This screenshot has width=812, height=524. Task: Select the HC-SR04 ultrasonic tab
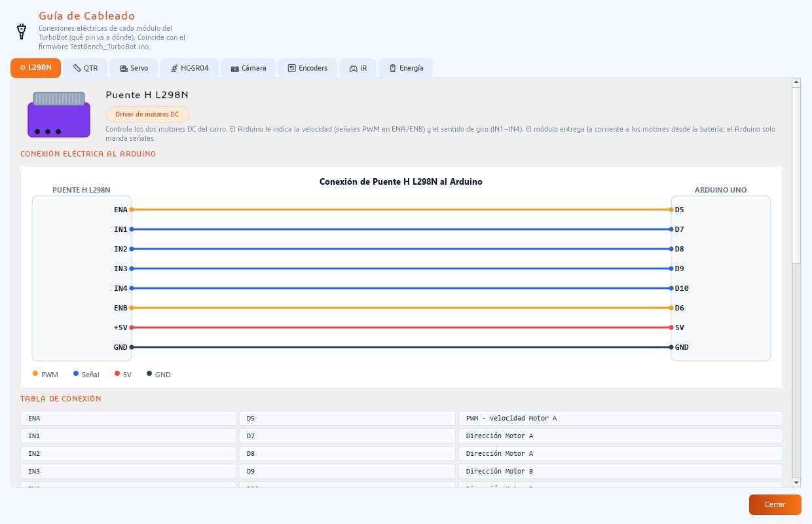click(x=189, y=68)
